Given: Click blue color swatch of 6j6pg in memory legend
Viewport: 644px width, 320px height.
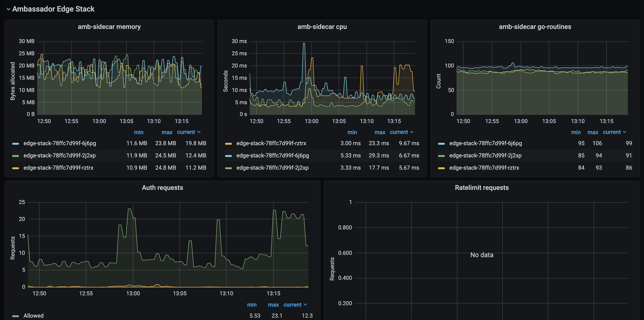Looking at the screenshot, I should coord(16,144).
